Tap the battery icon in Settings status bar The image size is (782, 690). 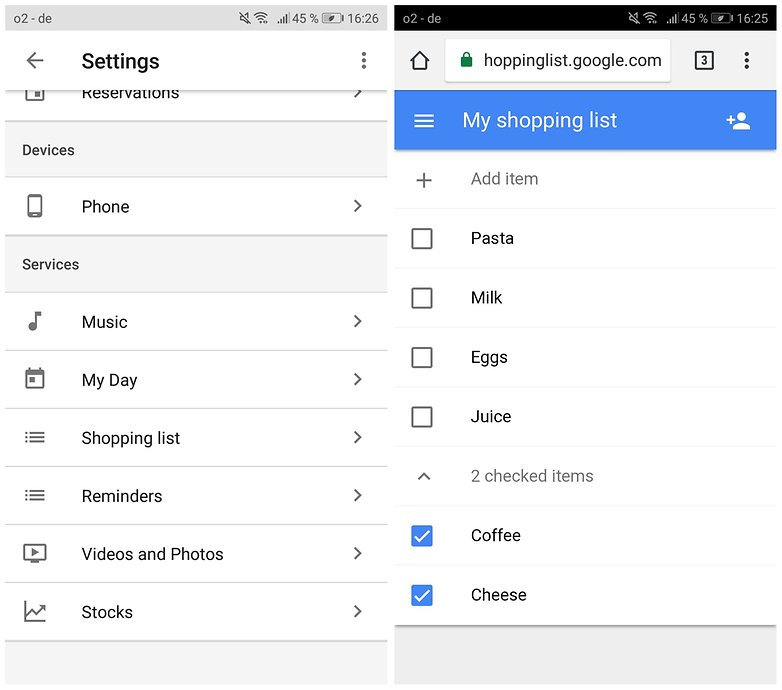click(x=333, y=18)
